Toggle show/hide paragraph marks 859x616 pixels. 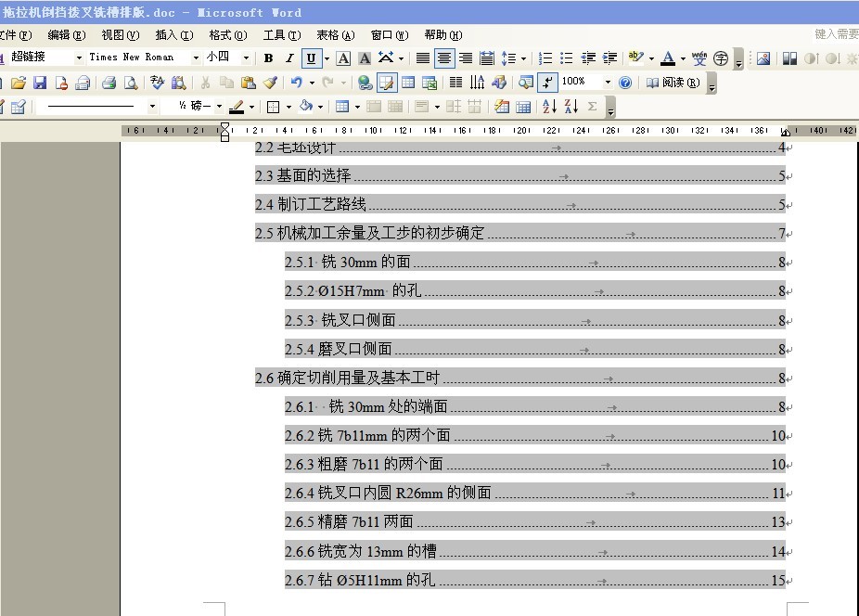547,83
